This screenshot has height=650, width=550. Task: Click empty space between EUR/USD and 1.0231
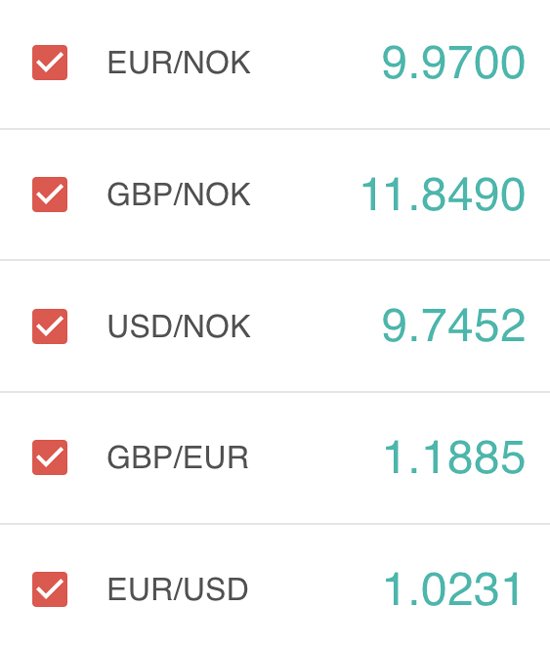pyautogui.click(x=316, y=589)
